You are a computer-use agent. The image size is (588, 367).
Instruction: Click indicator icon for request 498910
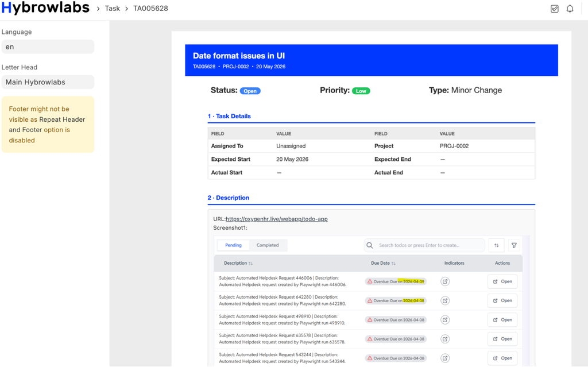click(x=445, y=320)
